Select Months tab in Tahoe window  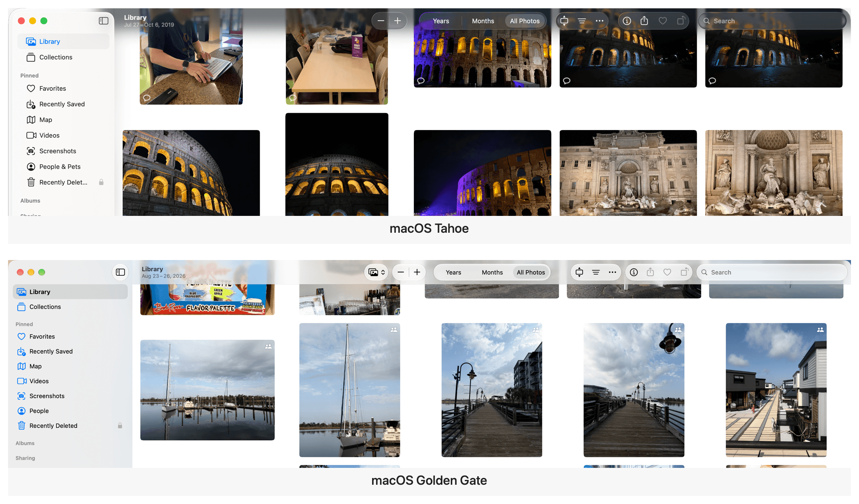(x=483, y=21)
